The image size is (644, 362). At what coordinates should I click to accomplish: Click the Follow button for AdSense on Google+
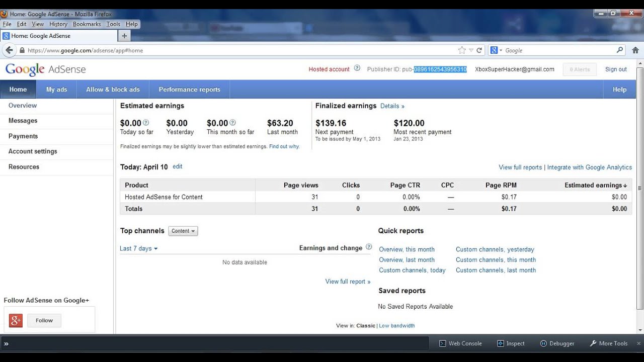[x=44, y=320]
